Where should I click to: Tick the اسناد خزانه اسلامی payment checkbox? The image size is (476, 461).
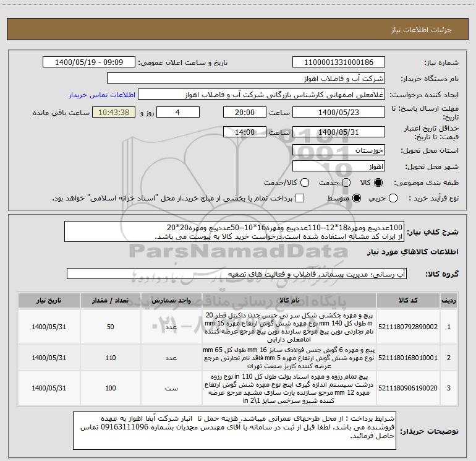300,199
